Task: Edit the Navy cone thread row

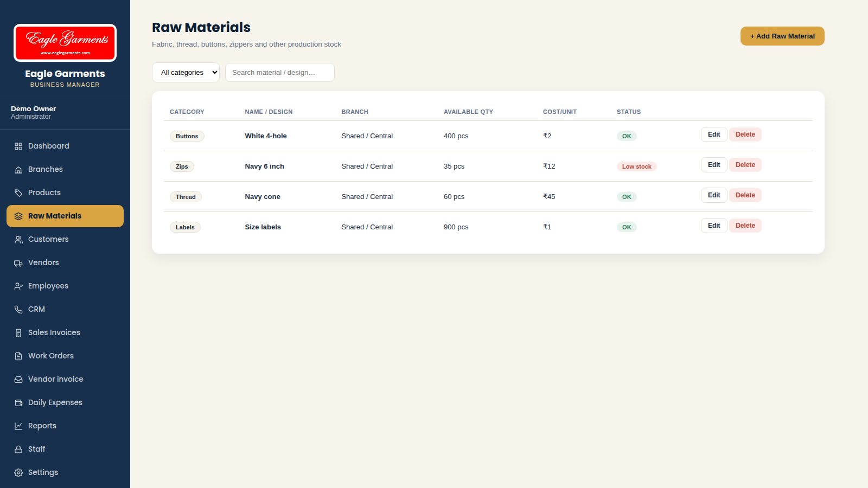Action: pos(714,195)
